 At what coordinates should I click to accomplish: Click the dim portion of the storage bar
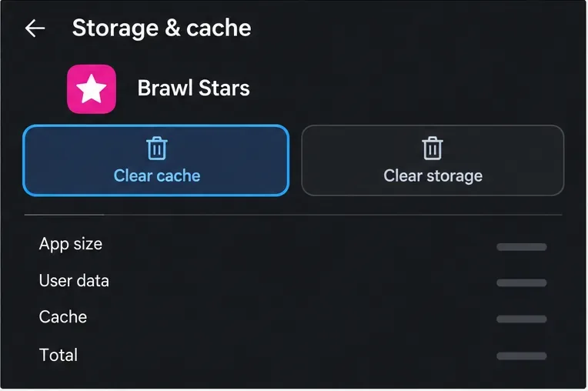coord(333,215)
